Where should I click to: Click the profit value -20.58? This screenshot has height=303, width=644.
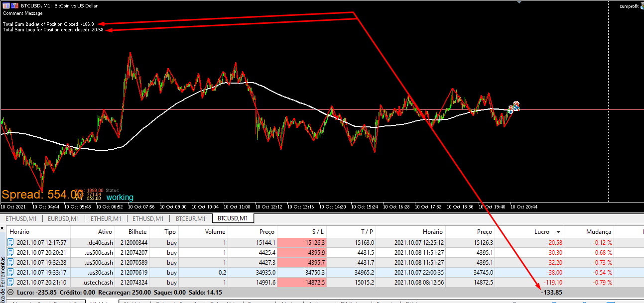(x=553, y=243)
